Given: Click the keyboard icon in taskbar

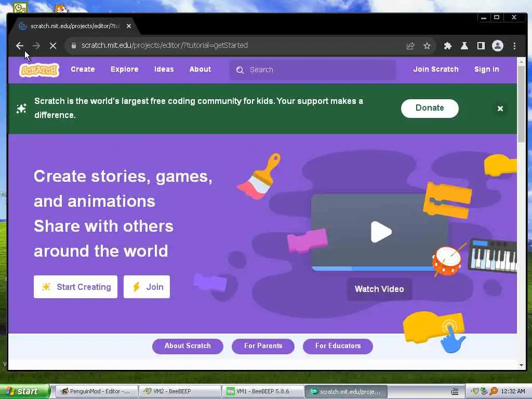Looking at the screenshot, I should (x=455, y=392).
